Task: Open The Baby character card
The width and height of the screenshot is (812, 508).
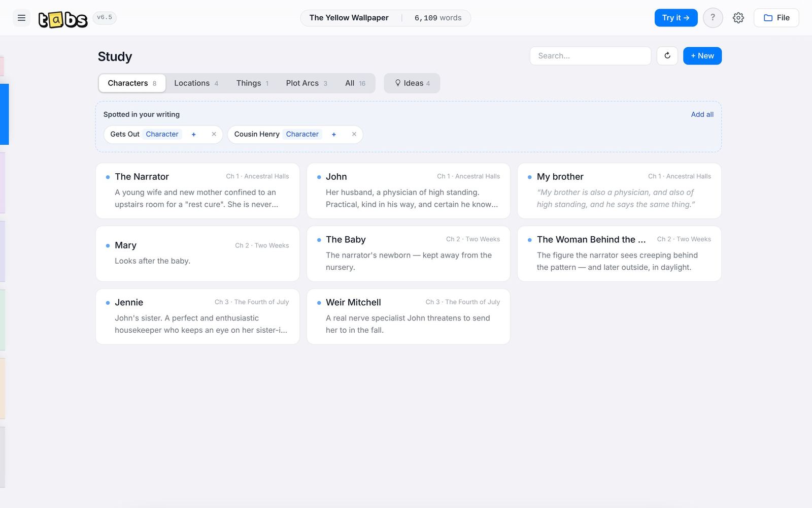Action: pos(409,254)
